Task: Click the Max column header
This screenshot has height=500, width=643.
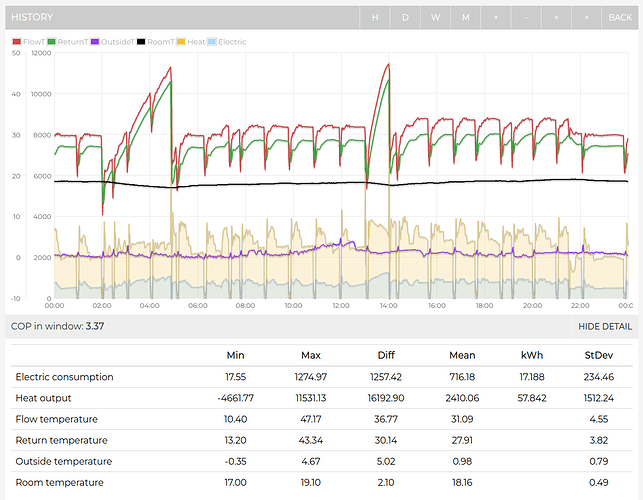Action: pos(311,355)
